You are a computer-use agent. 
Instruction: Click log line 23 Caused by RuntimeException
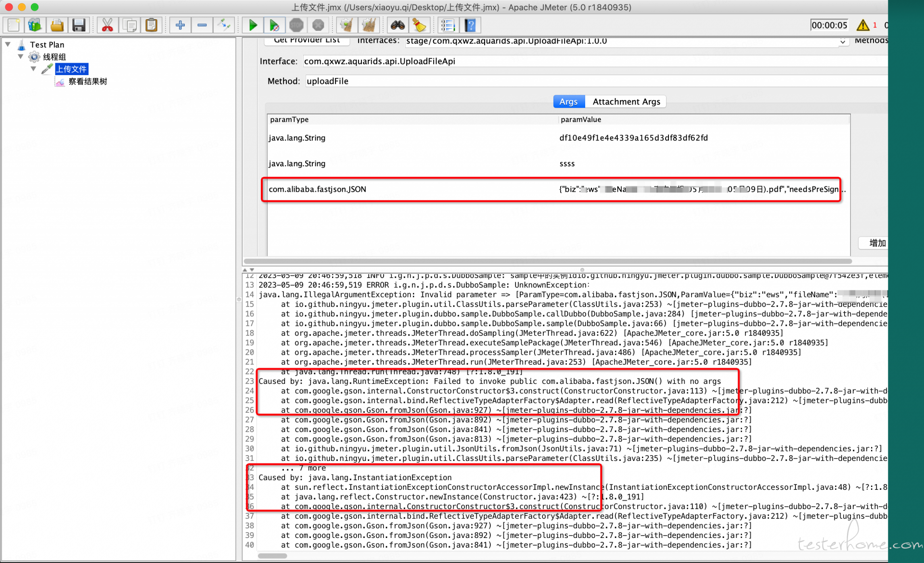pyautogui.click(x=489, y=381)
